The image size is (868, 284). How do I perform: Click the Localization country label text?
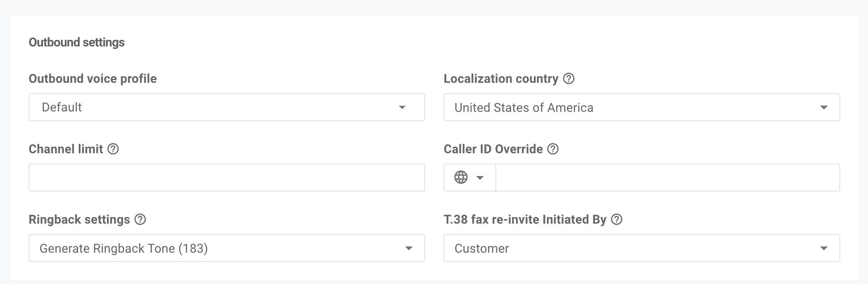[501, 79]
